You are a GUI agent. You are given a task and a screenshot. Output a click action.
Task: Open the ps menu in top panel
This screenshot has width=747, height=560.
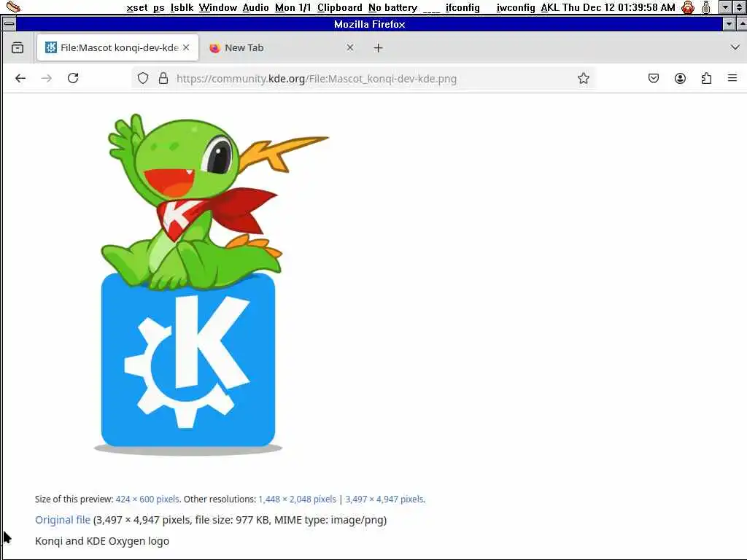tap(158, 7)
